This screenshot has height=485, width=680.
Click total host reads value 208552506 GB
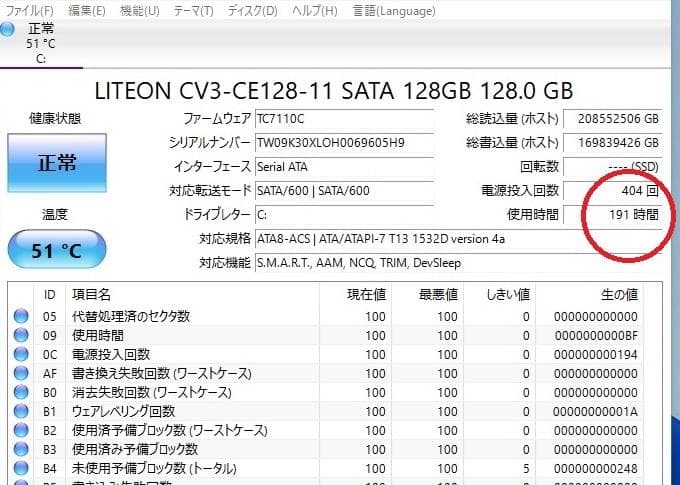(613, 118)
